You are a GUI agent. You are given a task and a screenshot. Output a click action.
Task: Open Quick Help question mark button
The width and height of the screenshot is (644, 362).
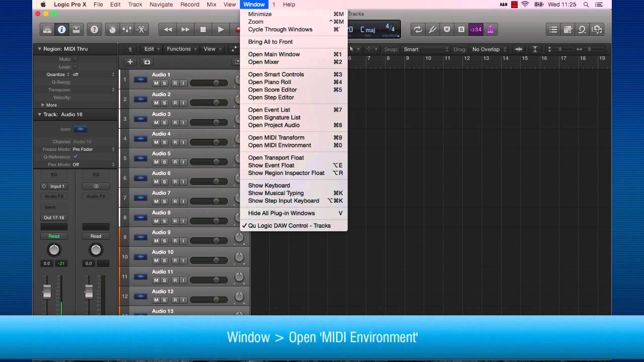click(x=94, y=30)
